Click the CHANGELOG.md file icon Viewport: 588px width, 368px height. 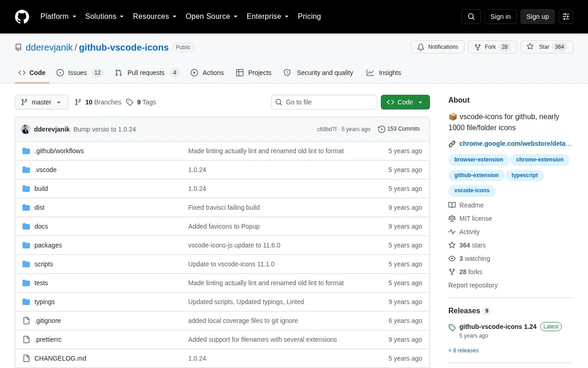(x=26, y=358)
